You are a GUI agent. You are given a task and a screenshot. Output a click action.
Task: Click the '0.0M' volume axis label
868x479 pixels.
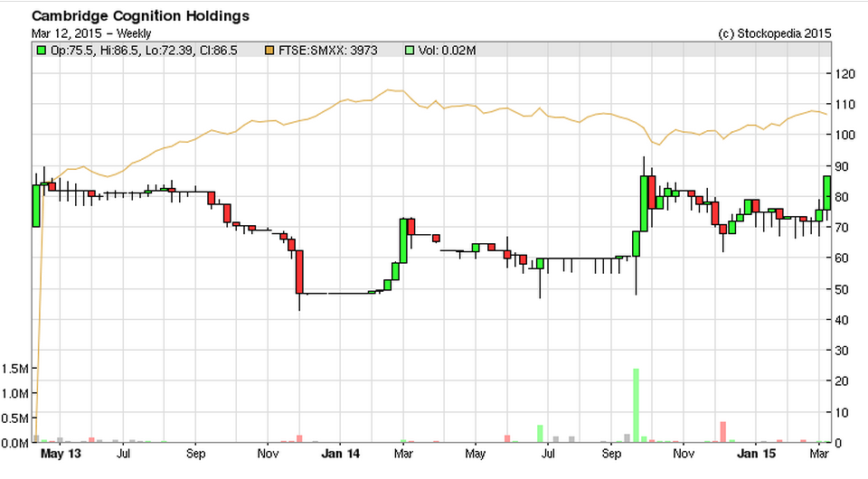click(15, 443)
